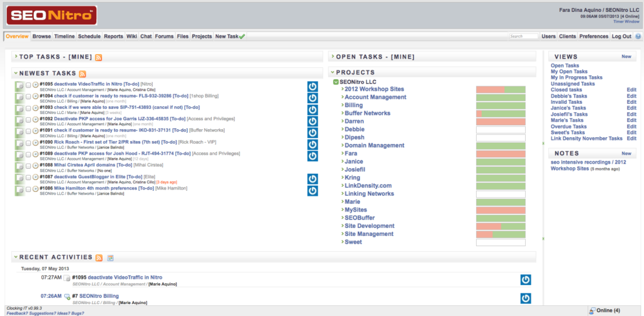The height and width of the screenshot is (316, 644).
Task: Click the blue power icon for task #1092
Action: 313,121
